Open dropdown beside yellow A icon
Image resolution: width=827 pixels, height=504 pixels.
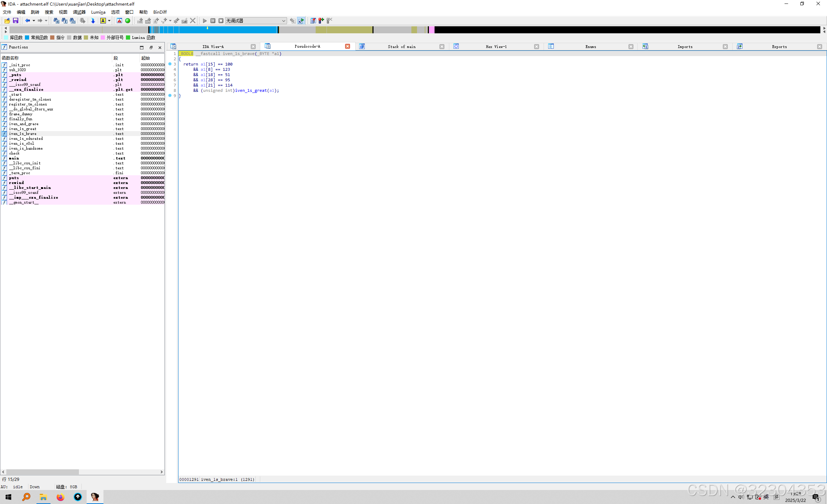109,21
